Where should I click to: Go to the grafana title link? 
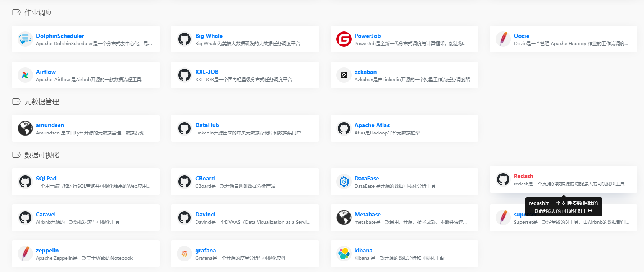tap(205, 251)
